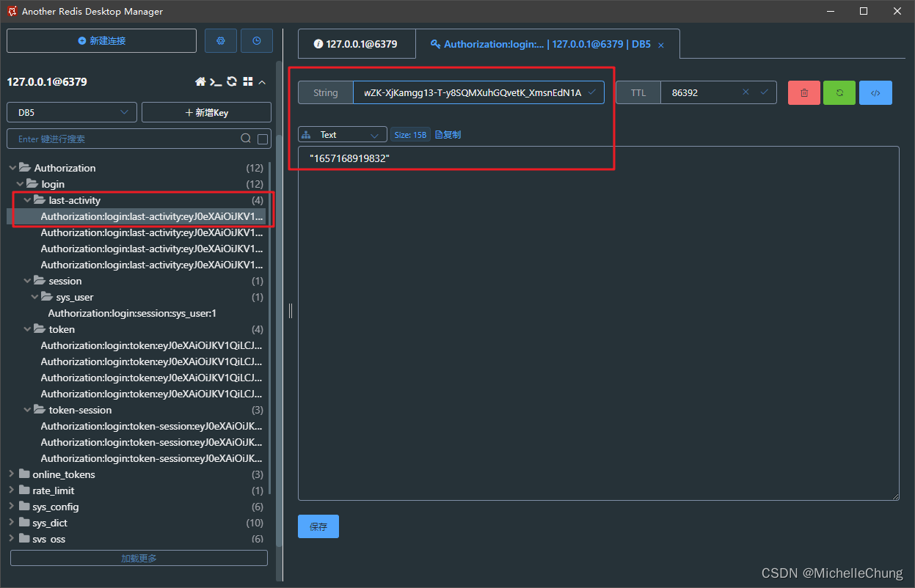Close the Authorization:login key tab
The height and width of the screenshot is (588, 915).
[660, 44]
